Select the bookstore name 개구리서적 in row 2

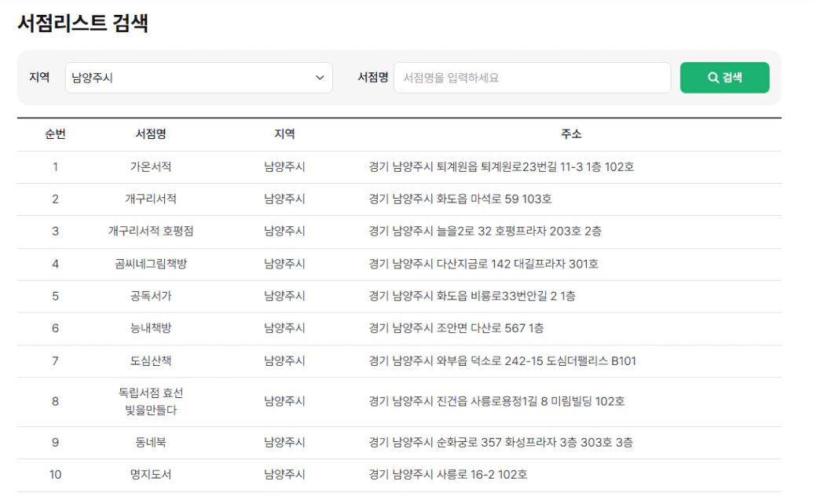click(x=150, y=199)
